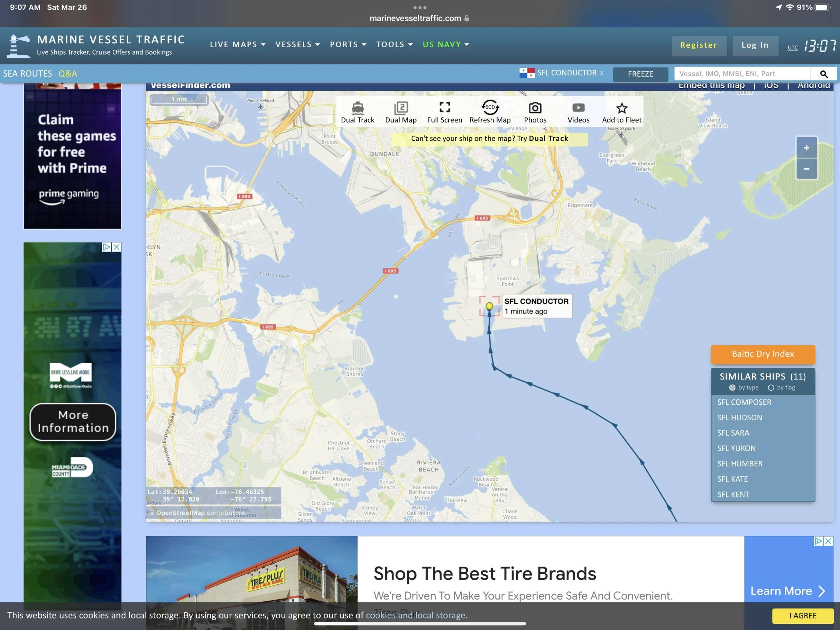
Task: Click the SFL CONDUCTOR map label popup
Action: pyautogui.click(x=537, y=306)
